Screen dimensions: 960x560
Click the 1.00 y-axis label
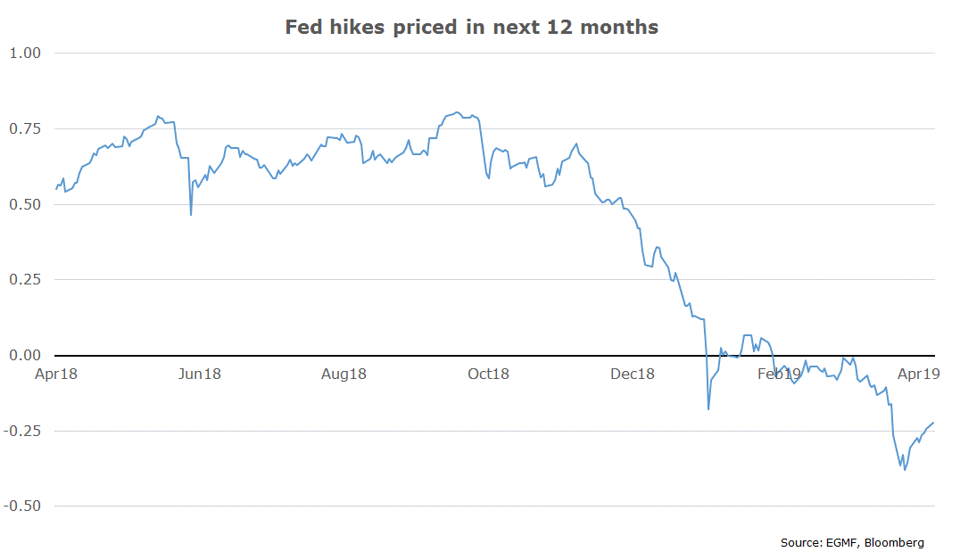pos(25,54)
